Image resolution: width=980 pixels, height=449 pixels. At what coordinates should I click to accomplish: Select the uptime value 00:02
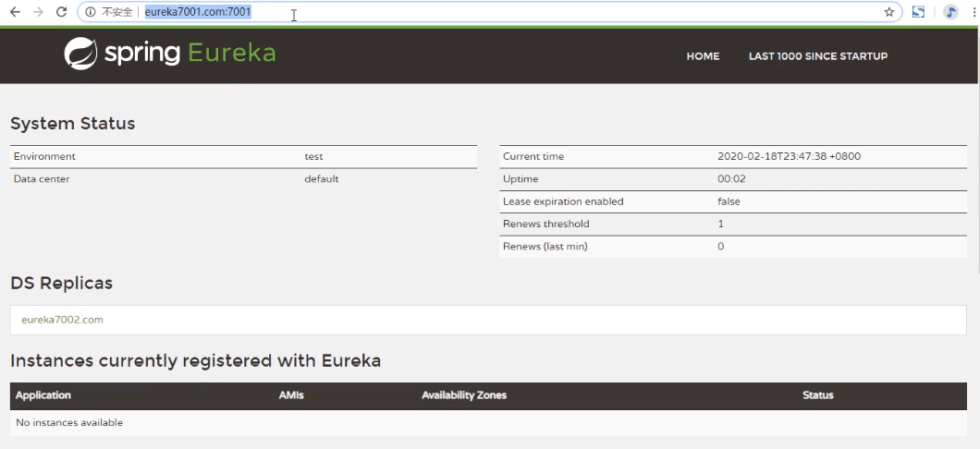731,179
